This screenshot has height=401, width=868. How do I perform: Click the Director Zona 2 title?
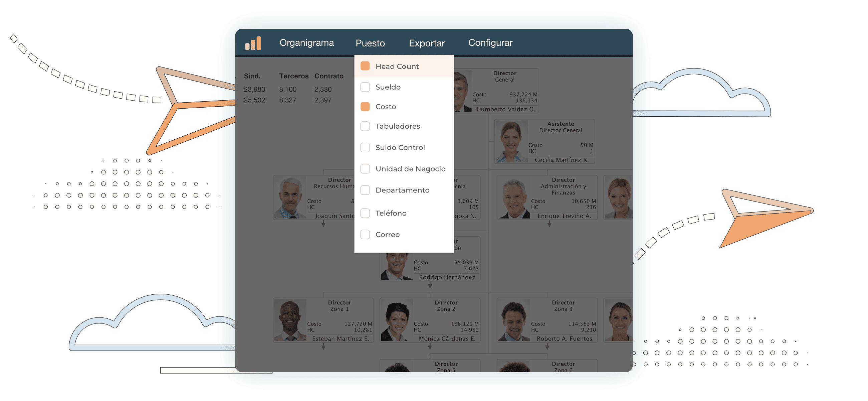(446, 306)
